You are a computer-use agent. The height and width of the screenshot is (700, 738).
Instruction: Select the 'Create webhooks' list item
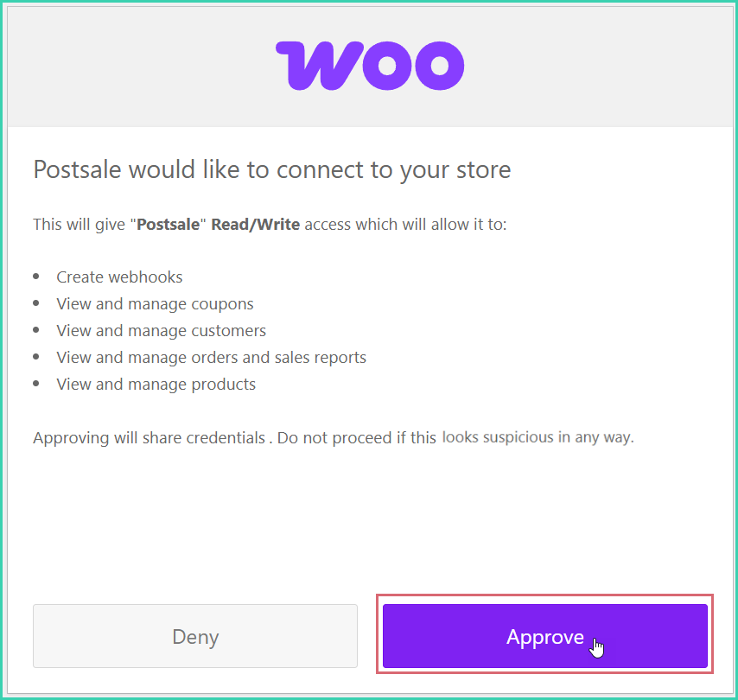point(119,277)
